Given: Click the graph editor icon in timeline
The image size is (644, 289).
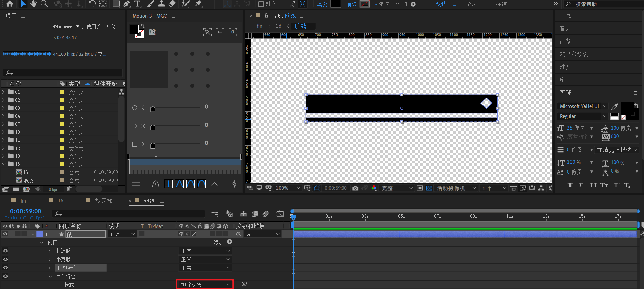Looking at the screenshot, I should click(x=280, y=214).
